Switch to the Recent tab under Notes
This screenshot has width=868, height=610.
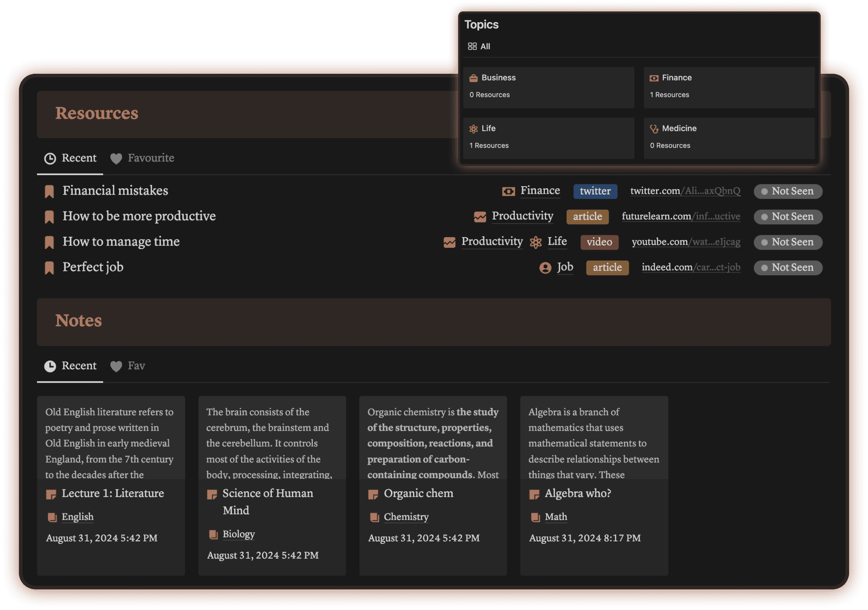[x=70, y=366]
